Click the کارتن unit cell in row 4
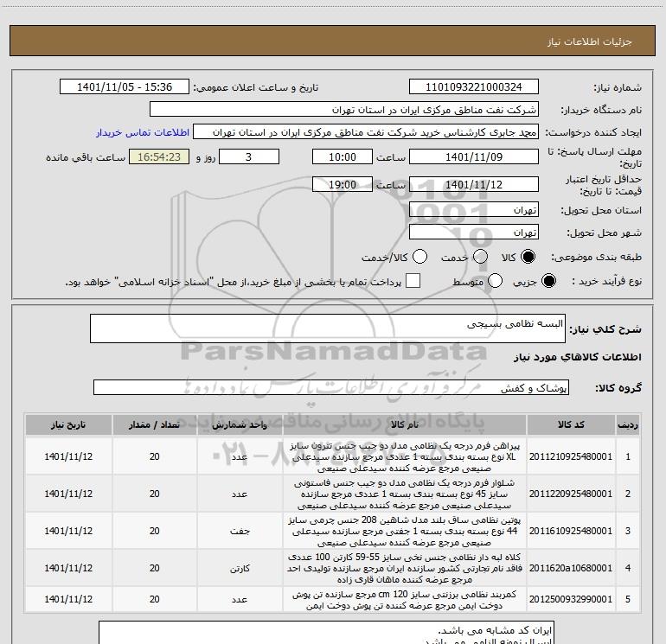666x644 pixels. [x=240, y=568]
